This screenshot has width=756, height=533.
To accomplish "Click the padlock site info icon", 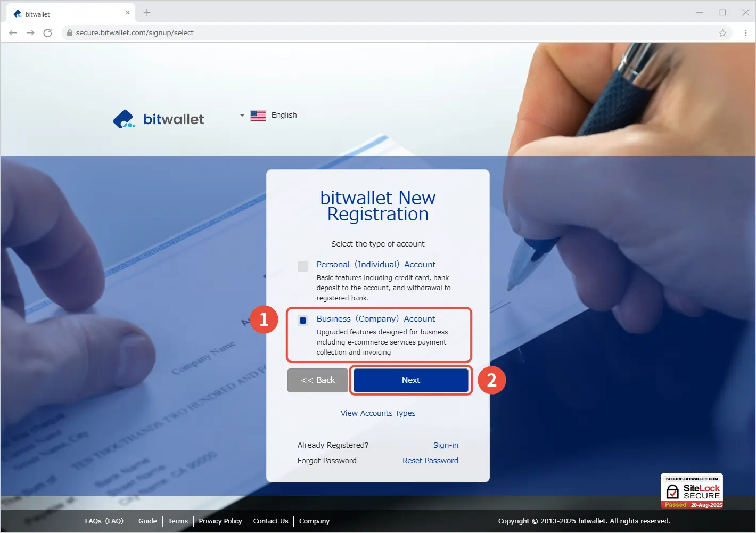I will [69, 33].
